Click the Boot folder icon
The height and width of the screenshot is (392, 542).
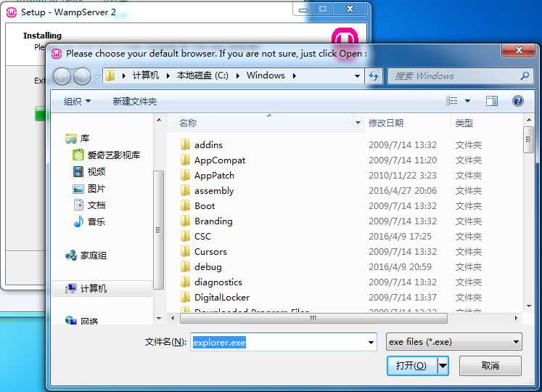pyautogui.click(x=185, y=205)
